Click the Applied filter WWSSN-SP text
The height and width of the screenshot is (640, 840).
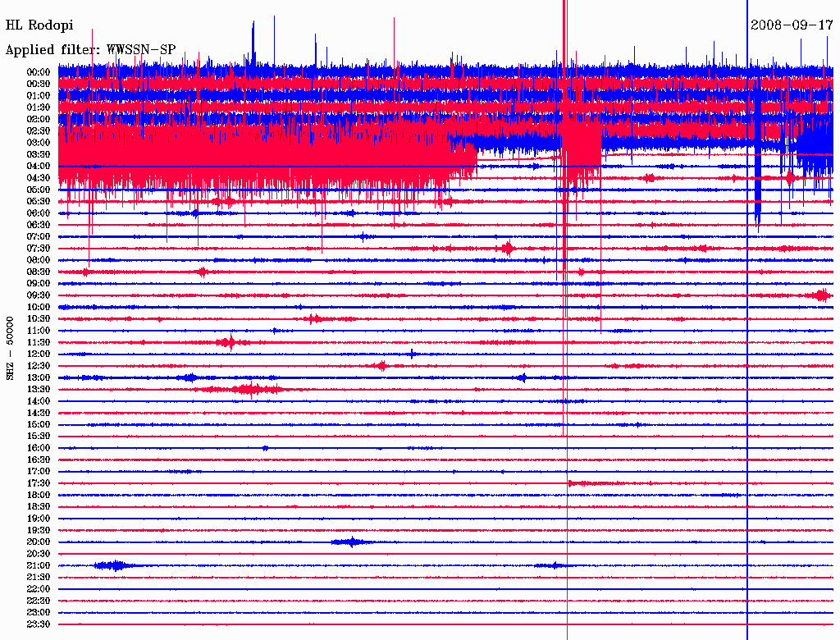[90, 50]
